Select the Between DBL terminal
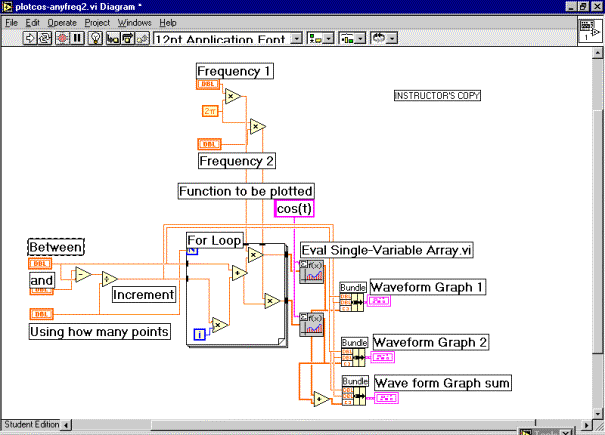605x435 pixels. tap(40, 264)
